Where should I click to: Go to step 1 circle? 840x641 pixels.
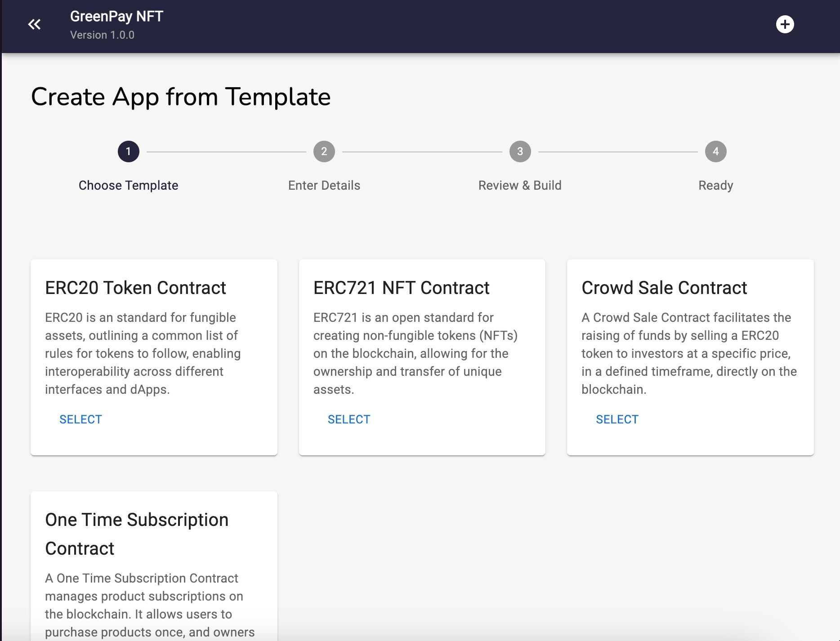tap(129, 151)
